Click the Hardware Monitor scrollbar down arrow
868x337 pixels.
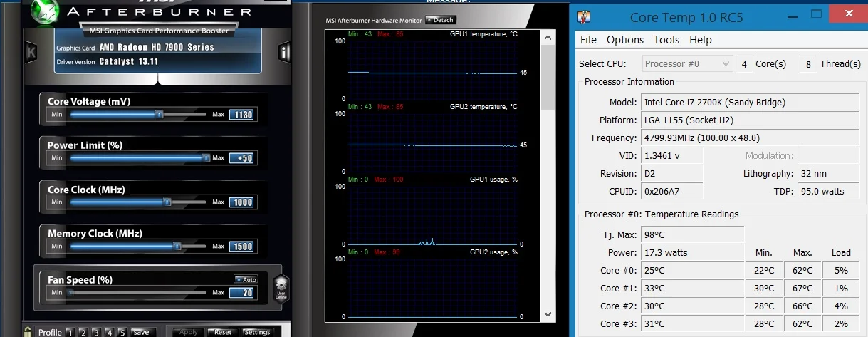[548, 313]
